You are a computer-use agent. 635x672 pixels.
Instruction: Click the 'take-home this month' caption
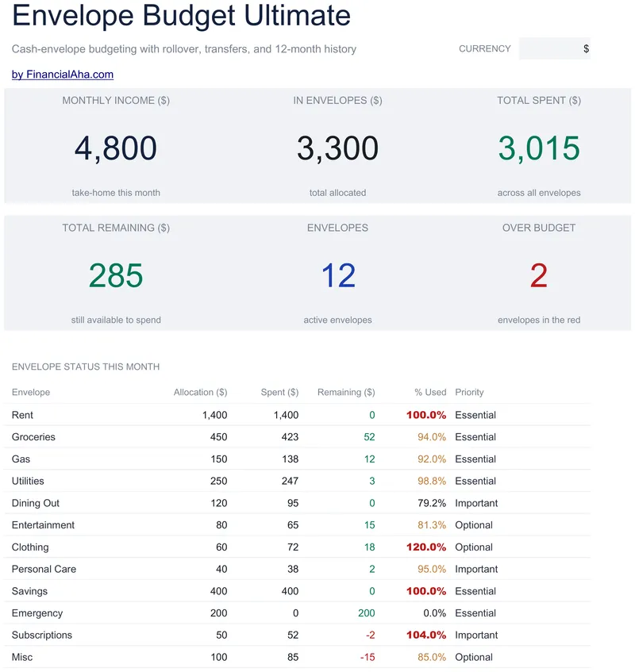click(x=116, y=193)
